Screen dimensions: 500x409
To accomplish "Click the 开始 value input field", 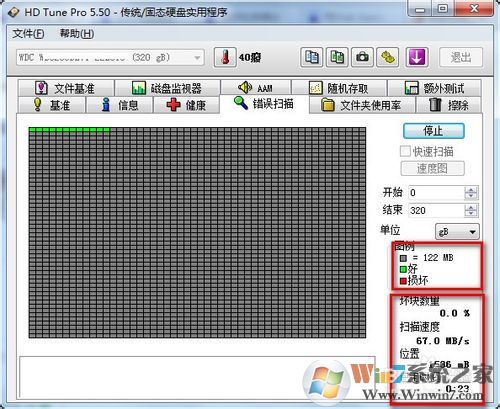I will (x=436, y=193).
